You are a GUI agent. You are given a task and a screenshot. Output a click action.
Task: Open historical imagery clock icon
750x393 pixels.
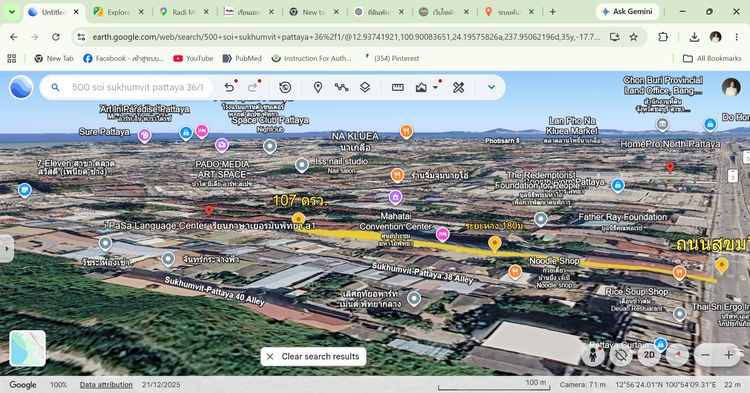pyautogui.click(x=285, y=87)
